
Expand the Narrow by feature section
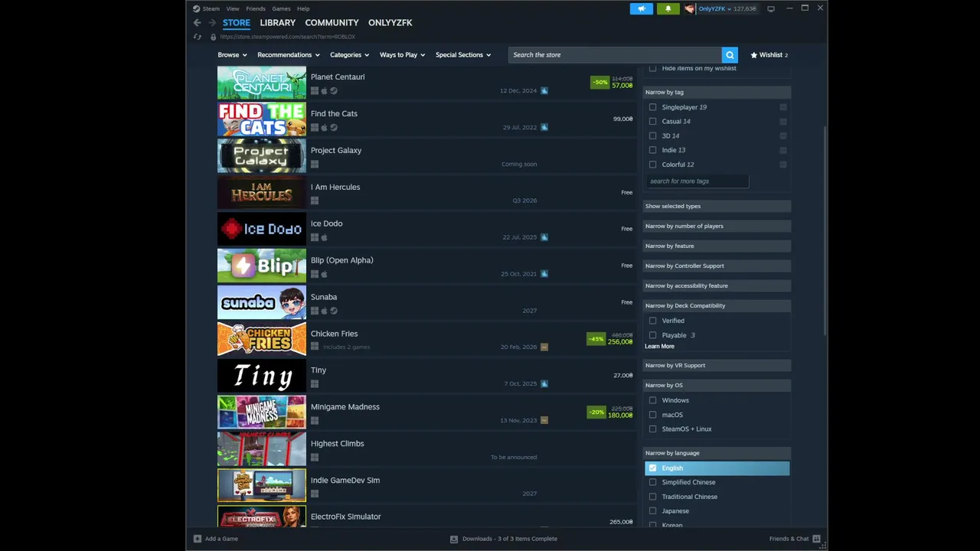coord(717,246)
